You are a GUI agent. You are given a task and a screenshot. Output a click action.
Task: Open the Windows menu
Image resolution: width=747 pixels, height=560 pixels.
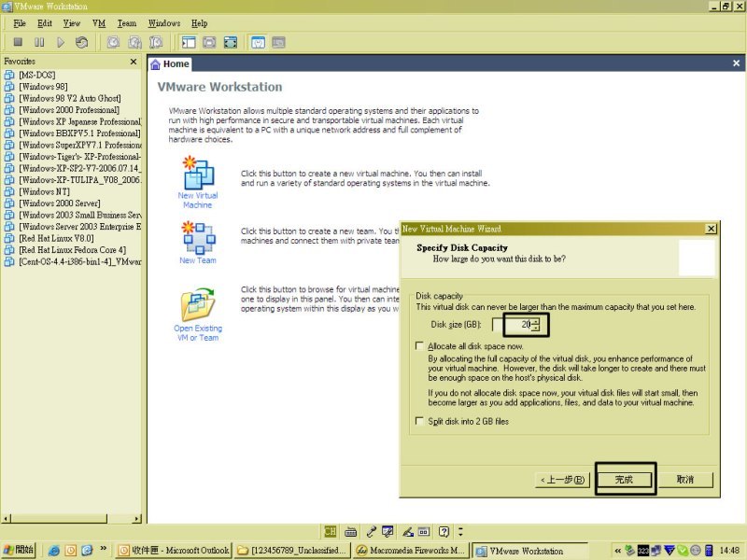164,22
